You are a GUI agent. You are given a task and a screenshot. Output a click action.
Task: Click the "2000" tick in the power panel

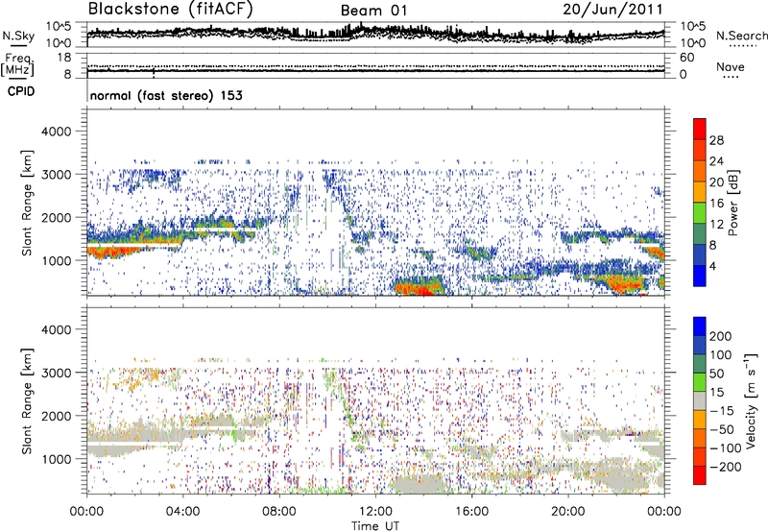click(x=56, y=217)
